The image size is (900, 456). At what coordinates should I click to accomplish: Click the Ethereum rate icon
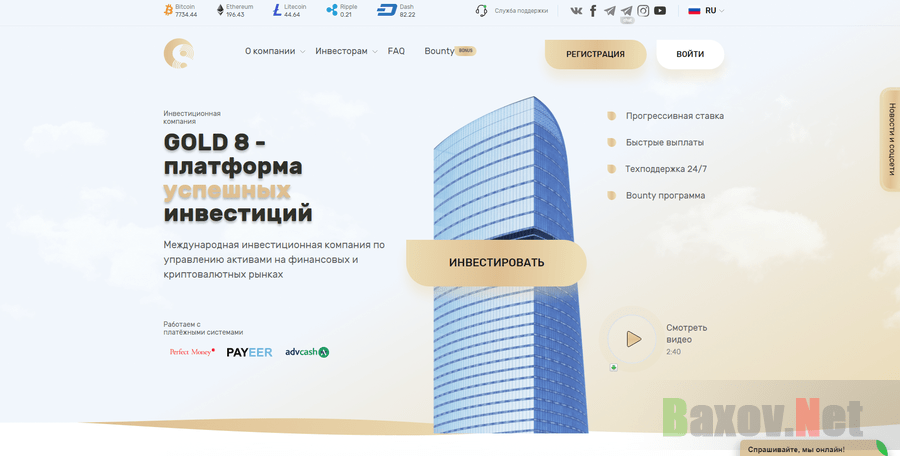click(x=220, y=10)
